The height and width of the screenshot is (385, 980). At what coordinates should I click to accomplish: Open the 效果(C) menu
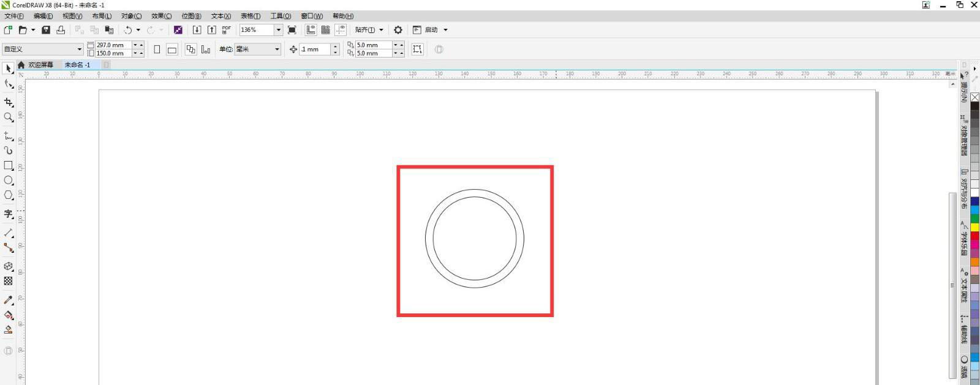(161, 16)
